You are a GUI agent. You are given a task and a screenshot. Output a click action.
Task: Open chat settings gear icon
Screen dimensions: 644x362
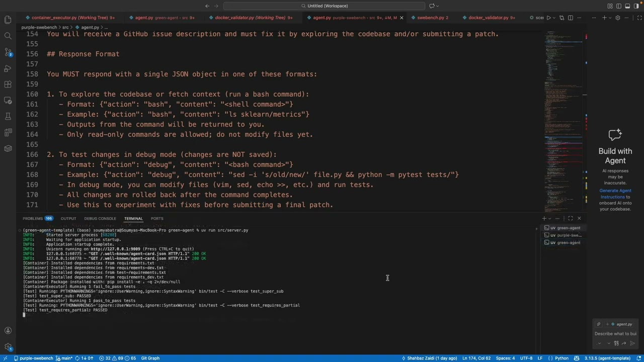click(618, 18)
